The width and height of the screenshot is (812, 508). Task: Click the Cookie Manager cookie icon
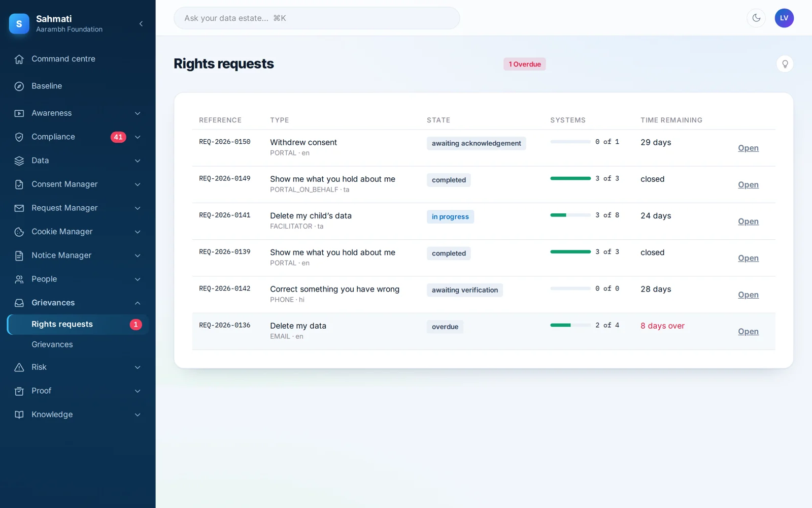point(19,232)
